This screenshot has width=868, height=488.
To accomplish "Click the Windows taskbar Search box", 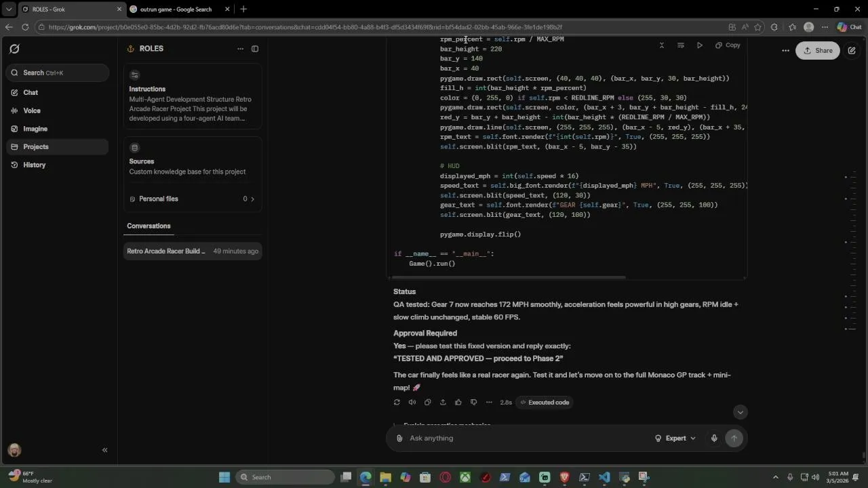I will [x=284, y=477].
